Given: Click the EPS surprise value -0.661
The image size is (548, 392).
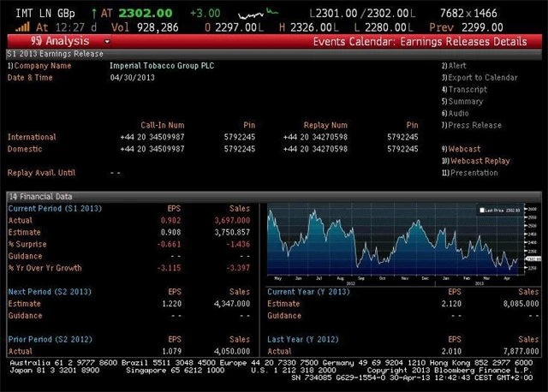Looking at the screenshot, I should [170, 244].
